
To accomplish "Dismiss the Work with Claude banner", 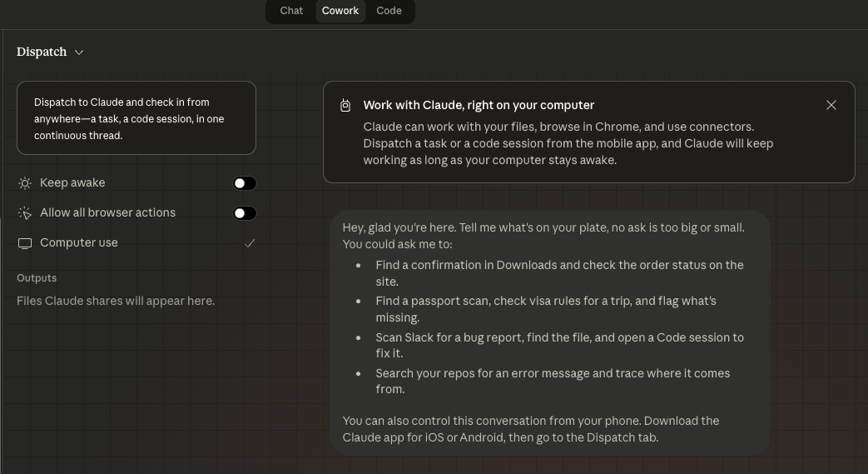I will click(831, 105).
